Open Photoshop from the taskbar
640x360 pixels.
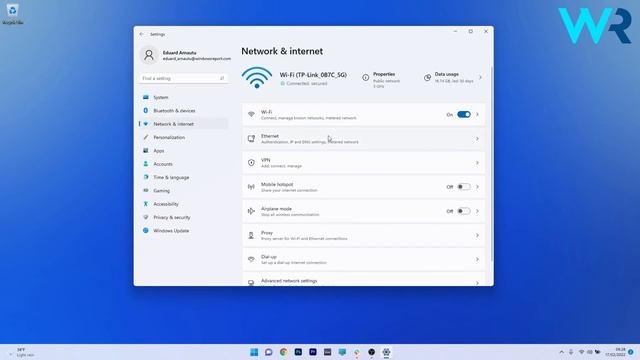click(x=298, y=352)
